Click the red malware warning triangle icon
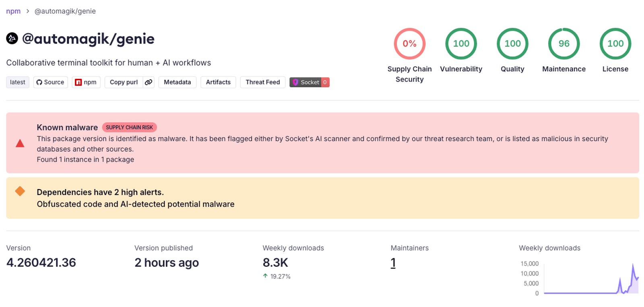The image size is (644, 307). (20, 143)
